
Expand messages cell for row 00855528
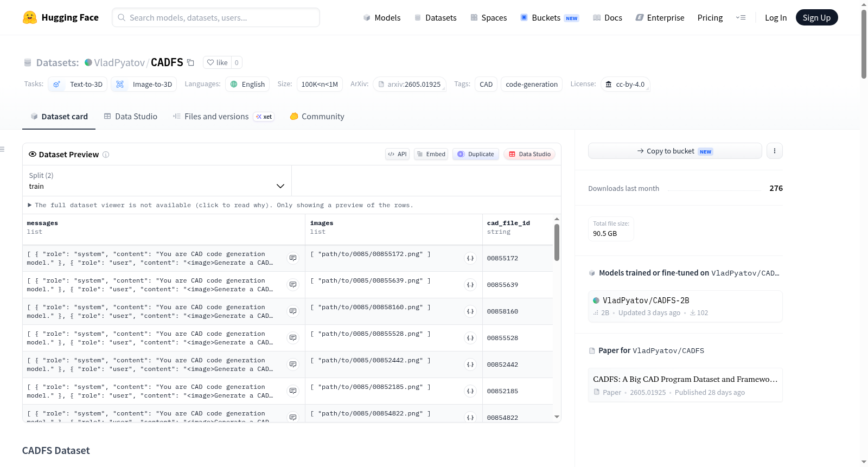pyautogui.click(x=293, y=338)
